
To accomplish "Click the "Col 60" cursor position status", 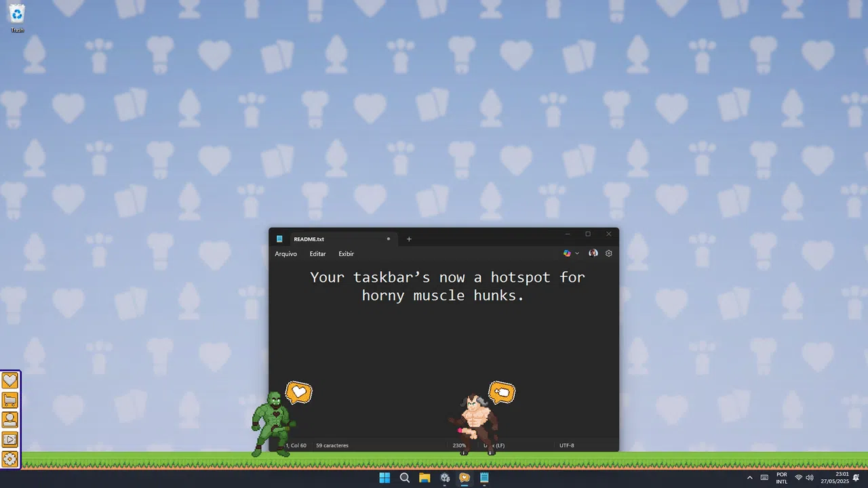I will coord(298,445).
